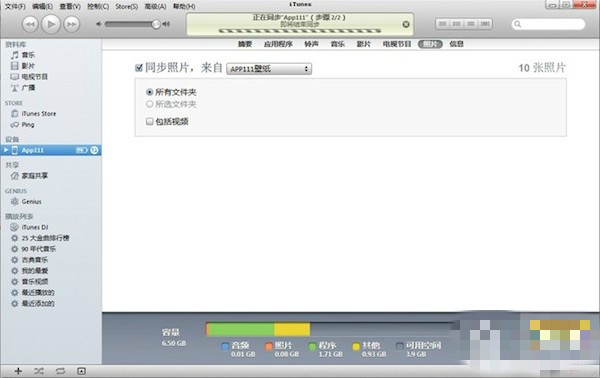Eject the App111 device in the sidebar
The width and height of the screenshot is (600, 378).
point(94,150)
